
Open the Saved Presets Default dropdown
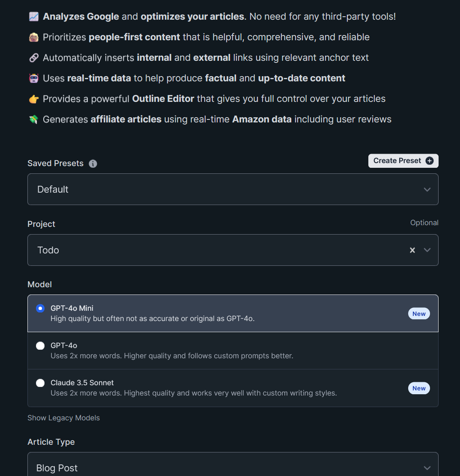pyautogui.click(x=233, y=189)
